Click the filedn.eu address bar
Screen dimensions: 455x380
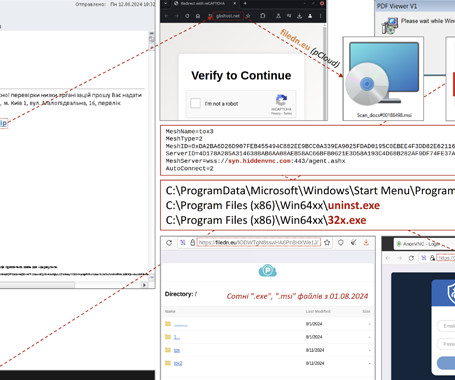[x=258, y=242]
